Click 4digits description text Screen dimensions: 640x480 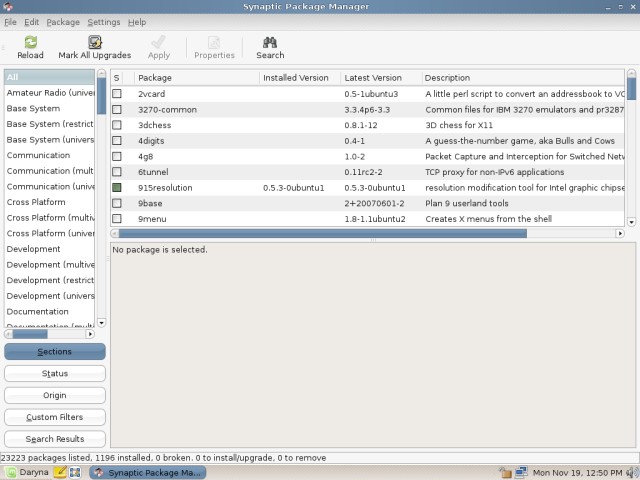coord(520,141)
